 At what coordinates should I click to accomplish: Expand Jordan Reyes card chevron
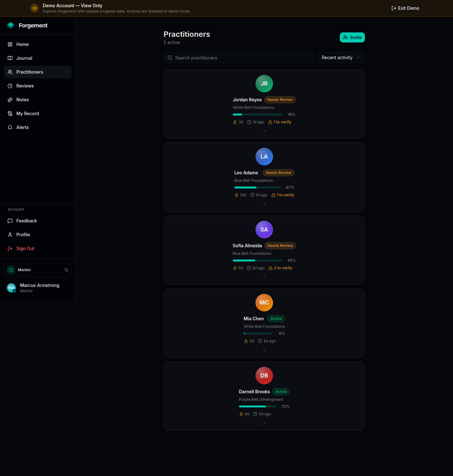pyautogui.click(x=264, y=131)
